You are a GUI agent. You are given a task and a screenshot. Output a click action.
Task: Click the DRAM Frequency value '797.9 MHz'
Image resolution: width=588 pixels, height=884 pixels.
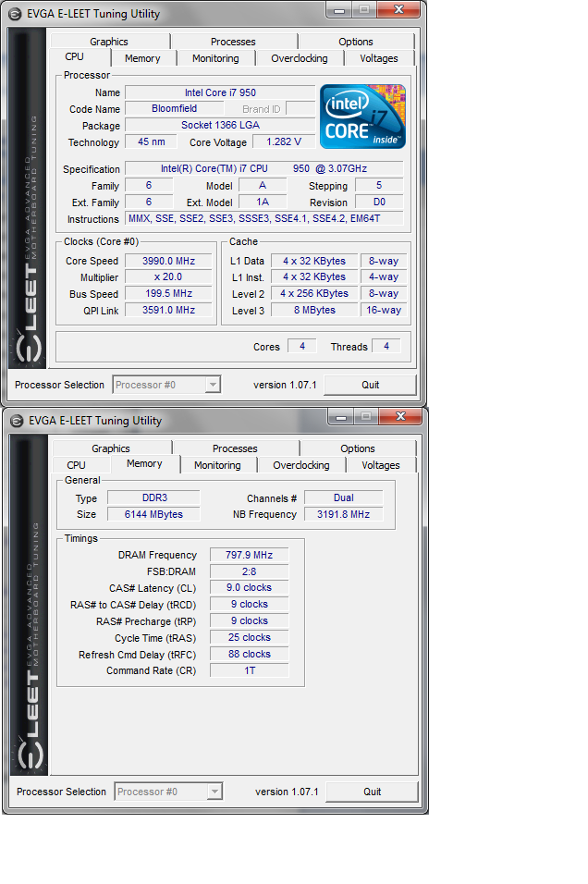click(x=250, y=555)
